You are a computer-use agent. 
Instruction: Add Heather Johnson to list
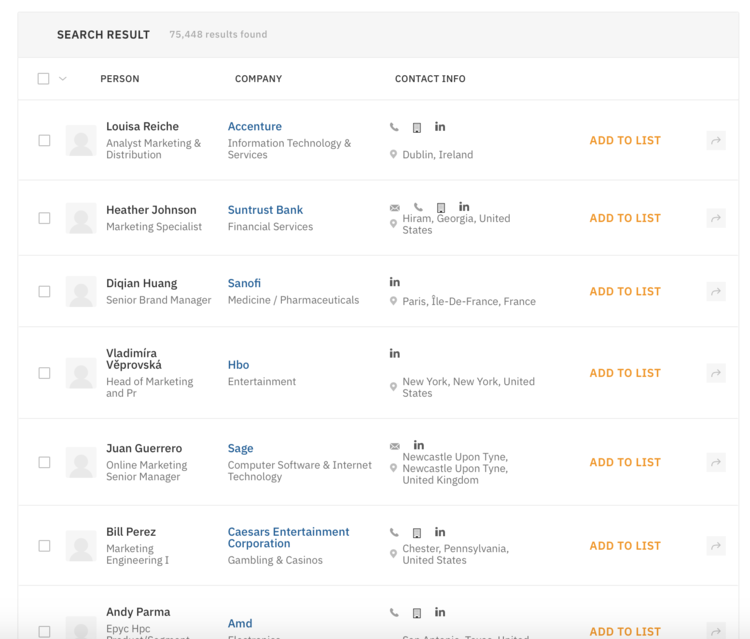[625, 218]
